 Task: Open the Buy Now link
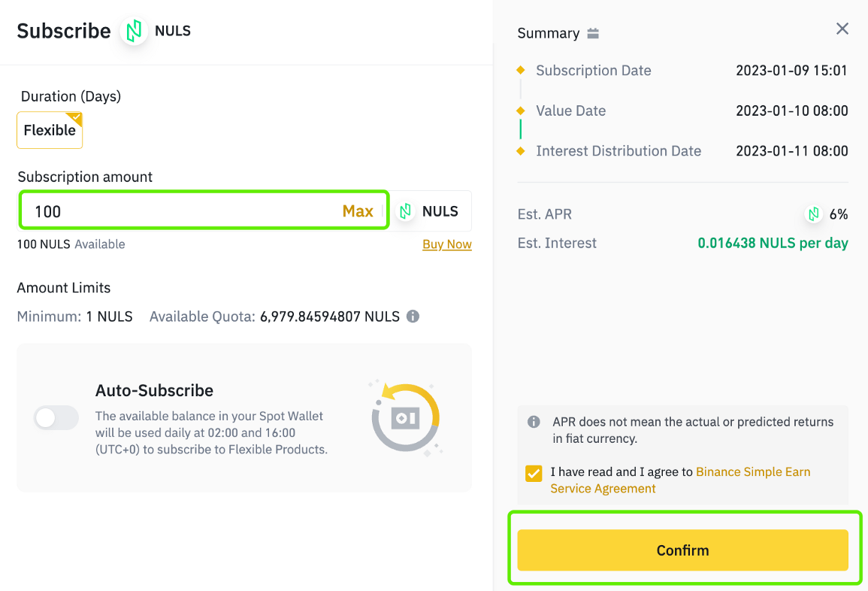pyautogui.click(x=446, y=244)
